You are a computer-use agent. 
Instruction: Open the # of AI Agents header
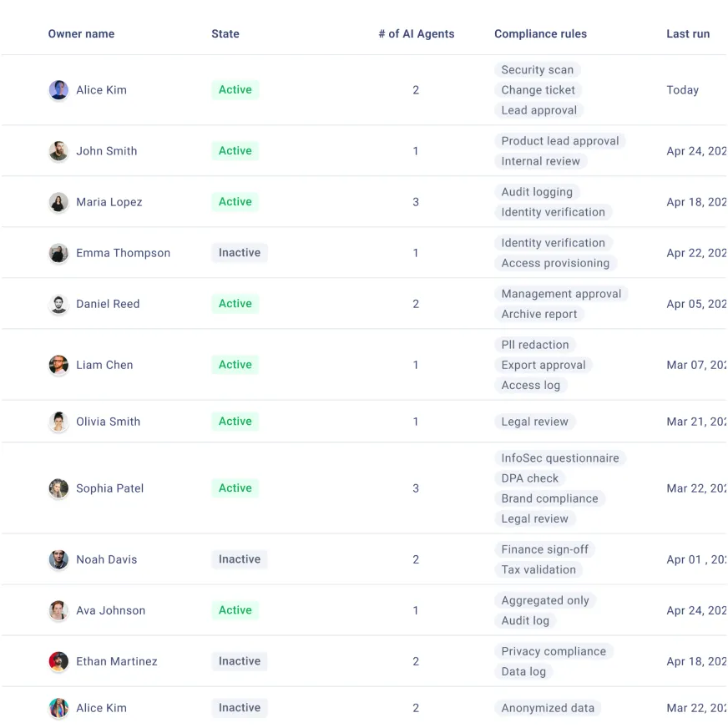[x=416, y=33]
